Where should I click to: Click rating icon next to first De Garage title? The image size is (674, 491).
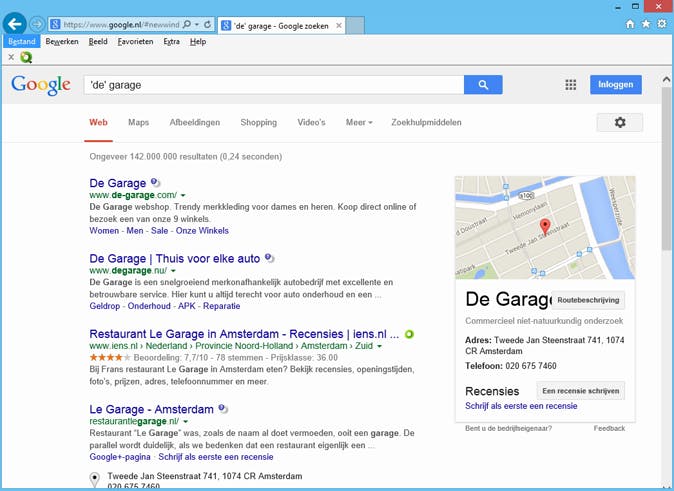156,183
